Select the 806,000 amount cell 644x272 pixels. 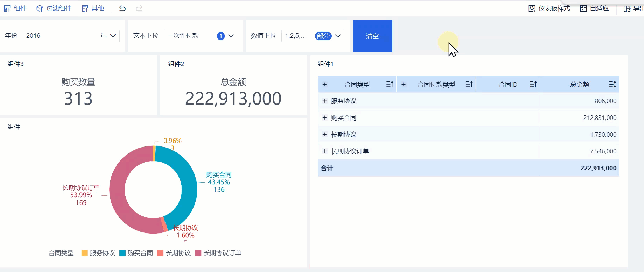(x=580, y=101)
